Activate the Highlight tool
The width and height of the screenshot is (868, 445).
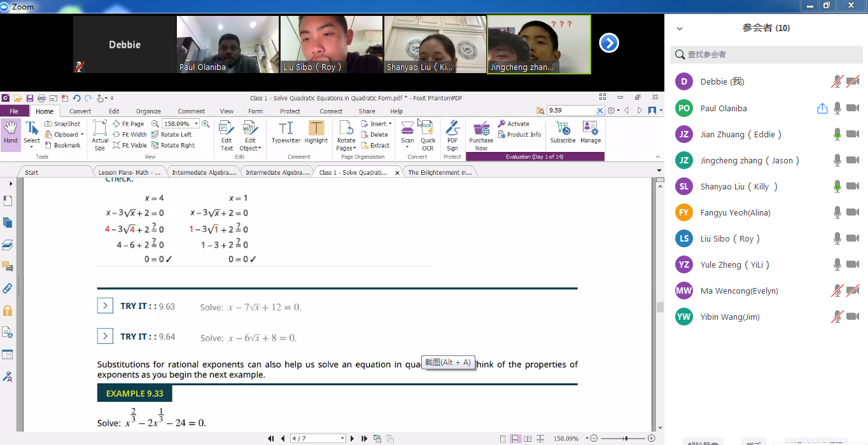coord(316,133)
